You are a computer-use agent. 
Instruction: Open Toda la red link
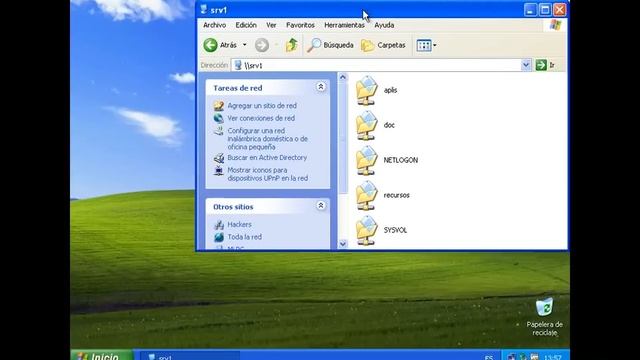(x=244, y=237)
